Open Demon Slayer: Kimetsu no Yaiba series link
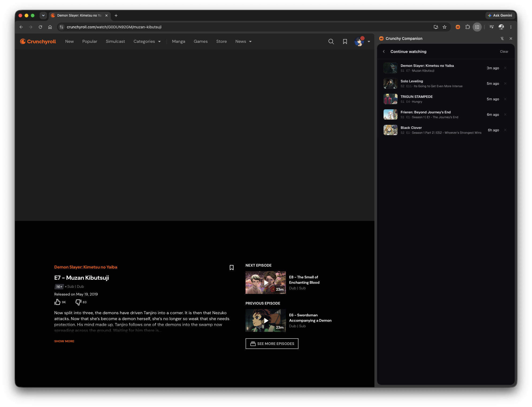532x407 pixels. click(x=86, y=267)
